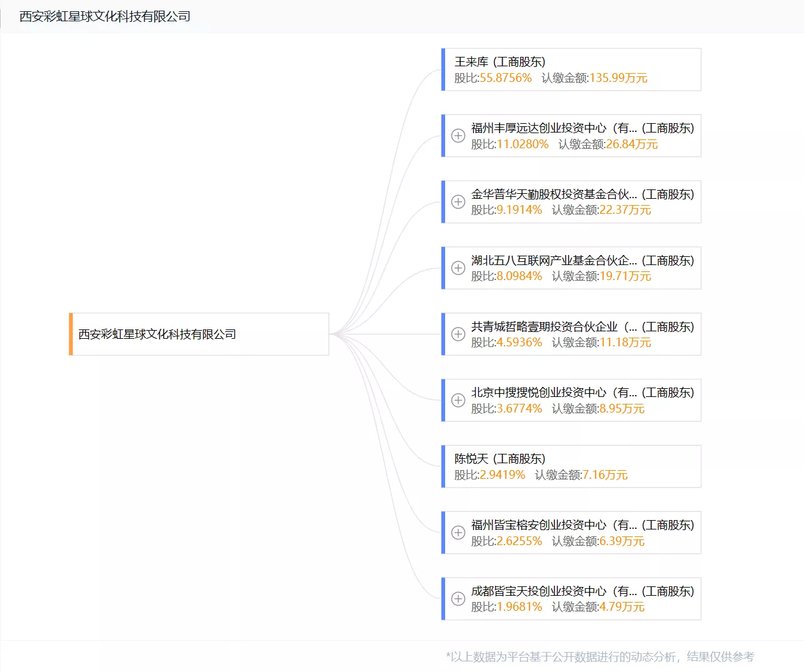Click 福州丰厚远达创业投资中心 shareholder name
804x672 pixels.
pos(554,128)
